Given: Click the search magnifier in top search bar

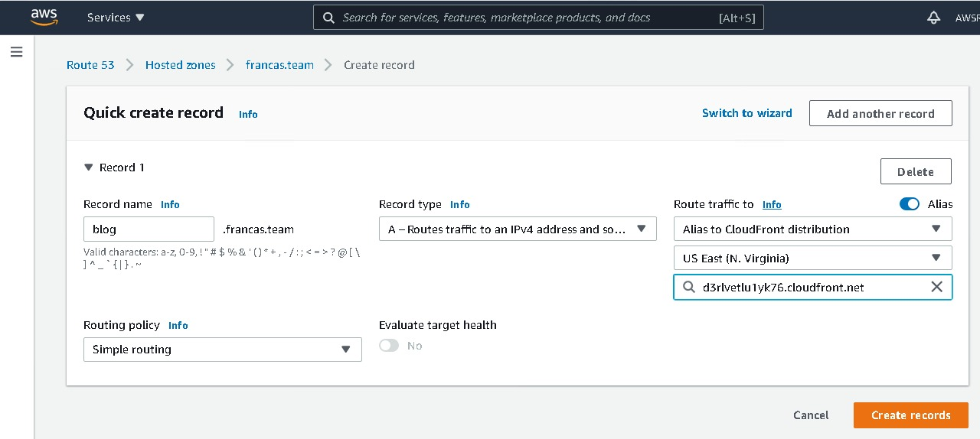Looking at the screenshot, I should tap(328, 18).
